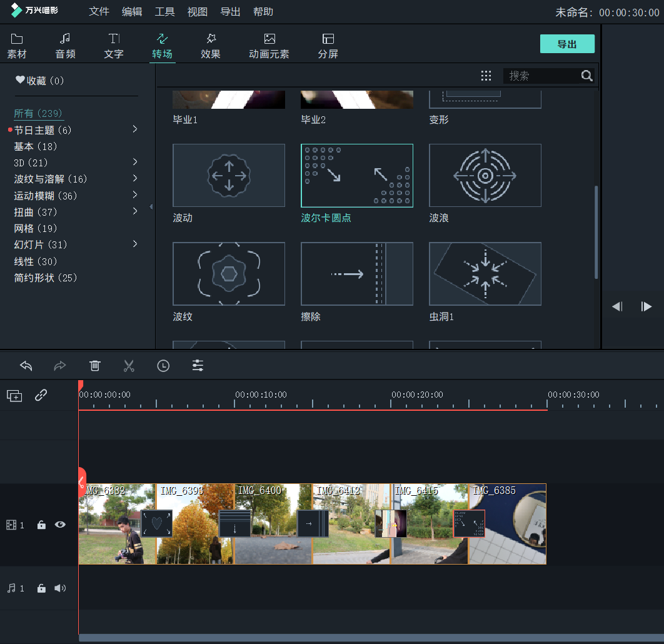Toggle the link chain icon
Screen dimensions: 664x644
pos(41,395)
